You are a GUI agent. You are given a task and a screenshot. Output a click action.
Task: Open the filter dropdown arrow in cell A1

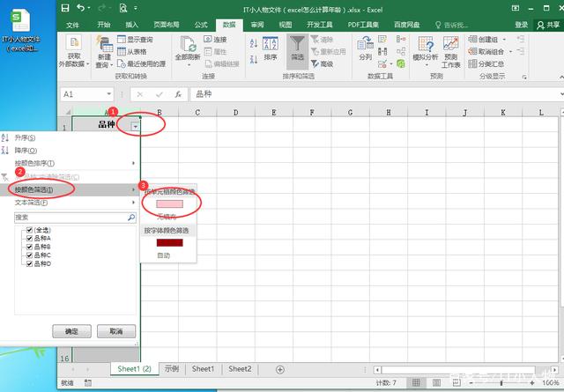pos(135,126)
